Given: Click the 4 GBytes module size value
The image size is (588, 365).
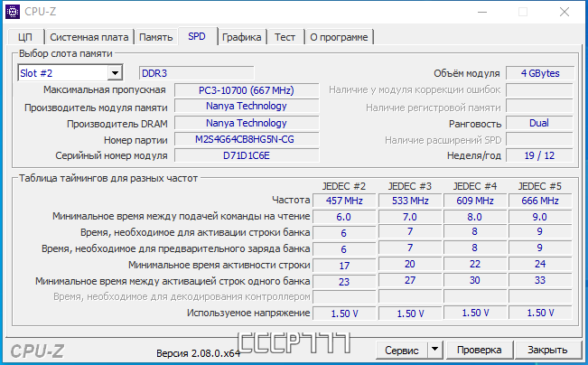Looking at the screenshot, I should [x=539, y=73].
